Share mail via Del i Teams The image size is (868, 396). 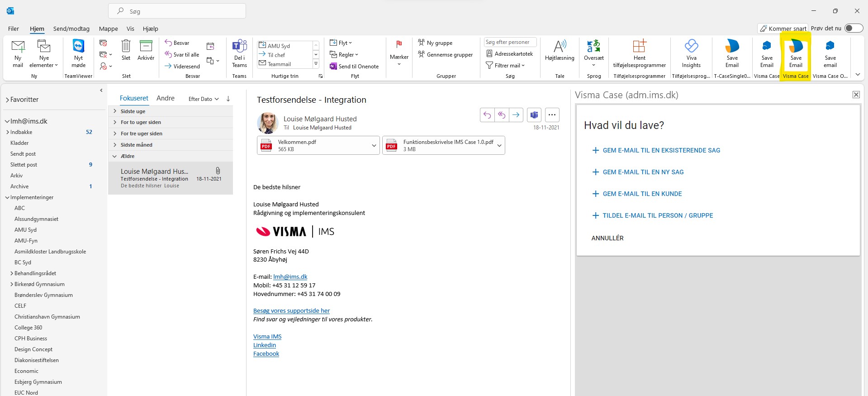(239, 53)
